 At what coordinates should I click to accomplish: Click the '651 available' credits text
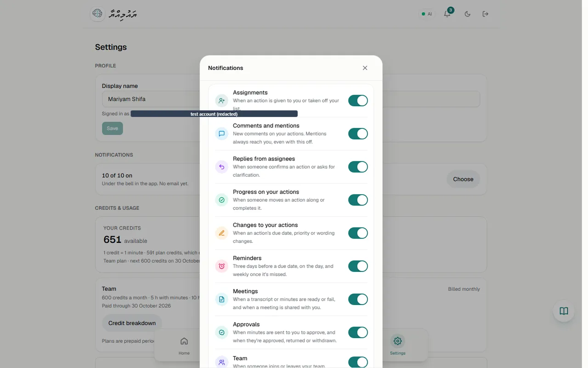125,240
